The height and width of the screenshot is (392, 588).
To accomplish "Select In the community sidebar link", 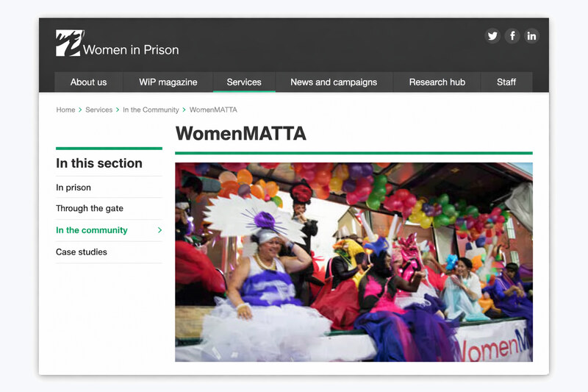I will [92, 230].
